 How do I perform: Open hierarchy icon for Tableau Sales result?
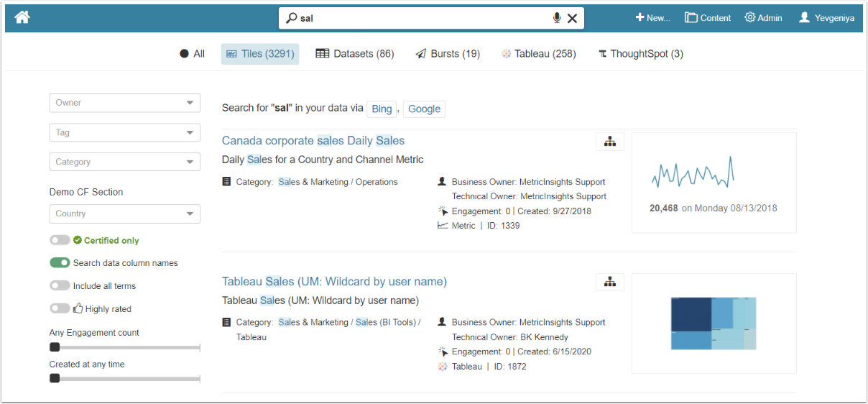pos(609,282)
